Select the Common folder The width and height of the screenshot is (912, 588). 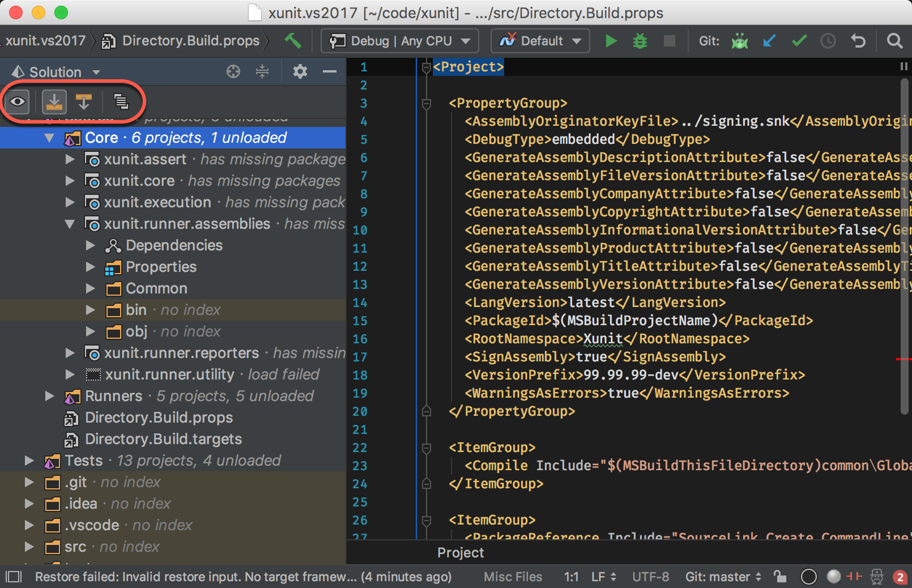point(156,288)
